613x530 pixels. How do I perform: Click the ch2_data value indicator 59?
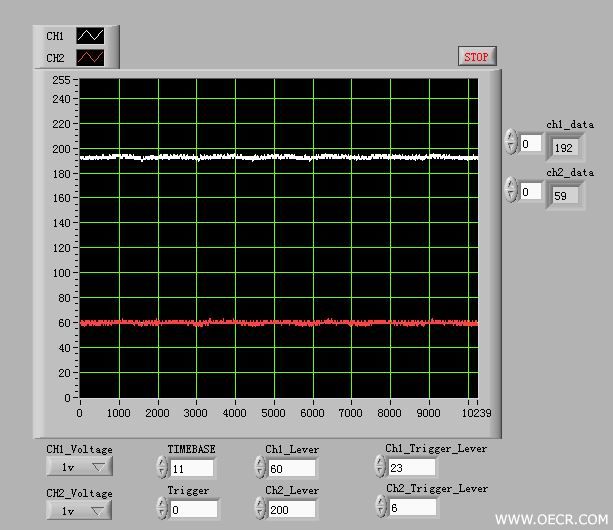click(565, 195)
